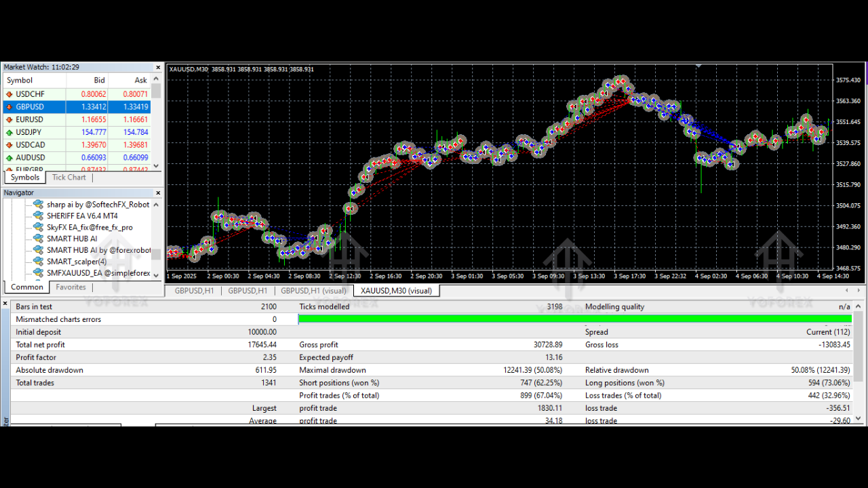This screenshot has width=868, height=488.
Task: Select the SHERIFF EA V6.4 MT4 icon
Action: (39, 216)
